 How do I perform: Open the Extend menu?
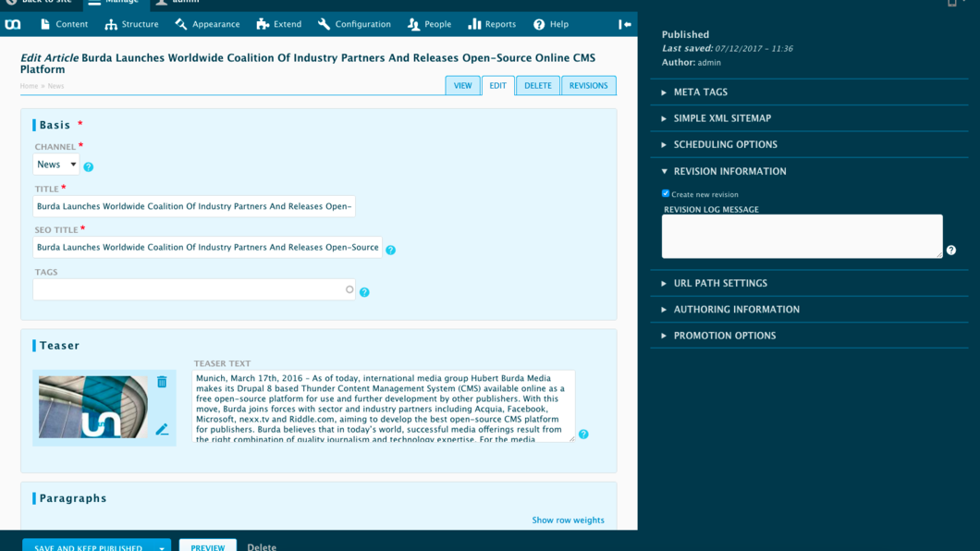click(x=279, y=24)
